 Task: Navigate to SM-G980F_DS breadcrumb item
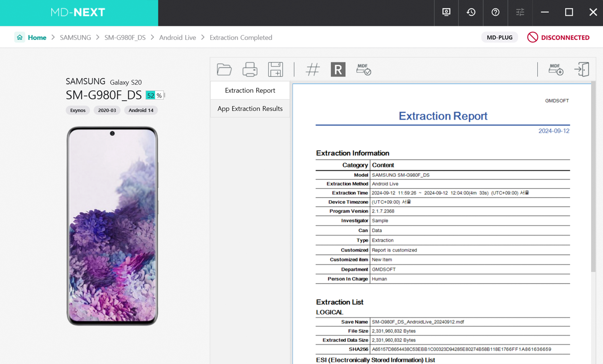(125, 37)
